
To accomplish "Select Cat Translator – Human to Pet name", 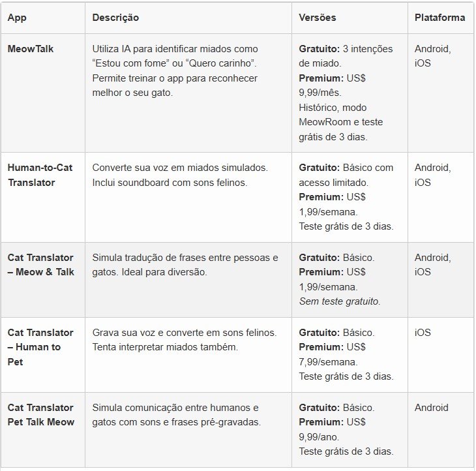I will coord(40,347).
